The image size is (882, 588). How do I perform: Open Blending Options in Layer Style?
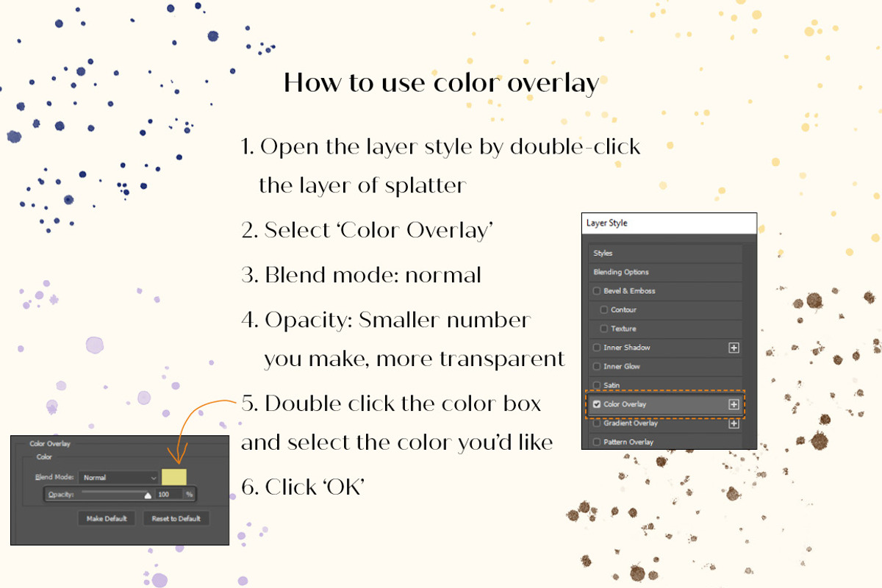click(665, 272)
